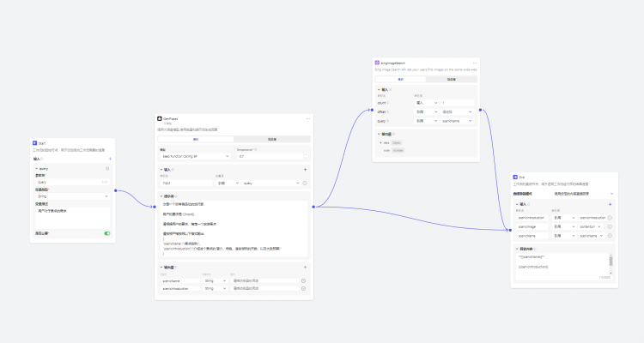Toggle the required switch in Start node
This screenshot has height=343, width=644.
pos(107,233)
